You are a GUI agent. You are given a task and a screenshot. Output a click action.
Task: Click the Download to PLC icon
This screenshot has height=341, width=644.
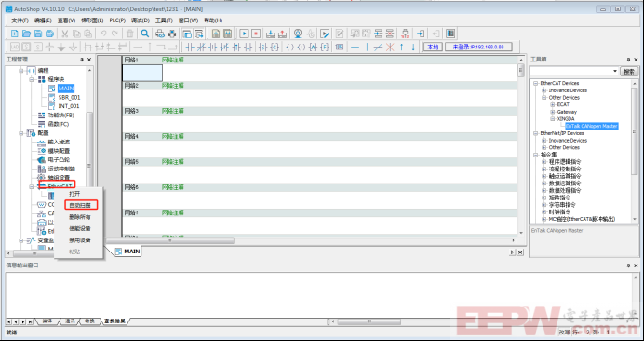(271, 34)
